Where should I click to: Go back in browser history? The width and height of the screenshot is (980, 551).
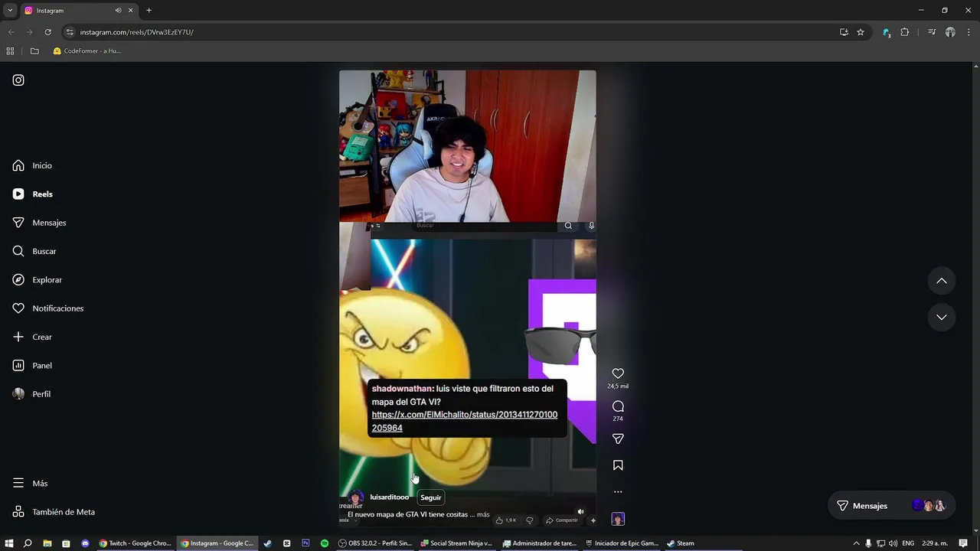[x=11, y=32]
